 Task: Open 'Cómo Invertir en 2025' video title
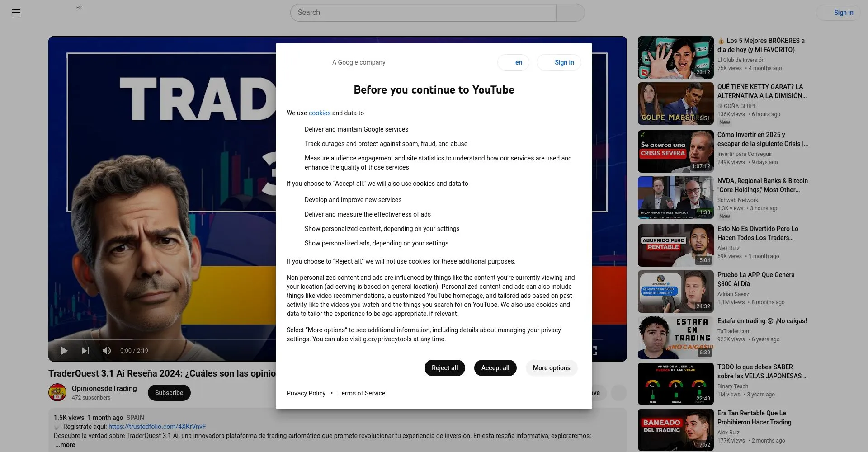point(763,139)
